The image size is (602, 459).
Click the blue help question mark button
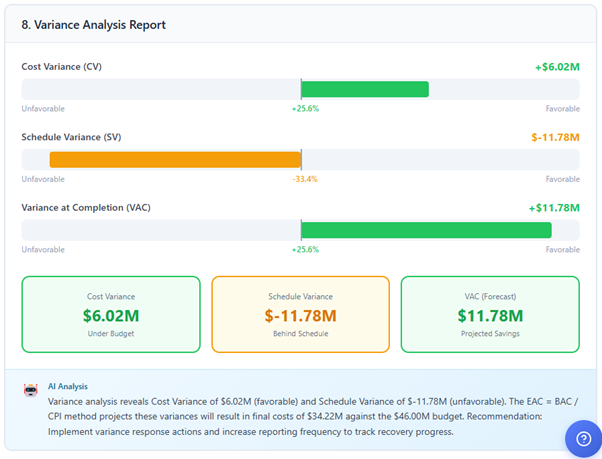click(x=583, y=438)
